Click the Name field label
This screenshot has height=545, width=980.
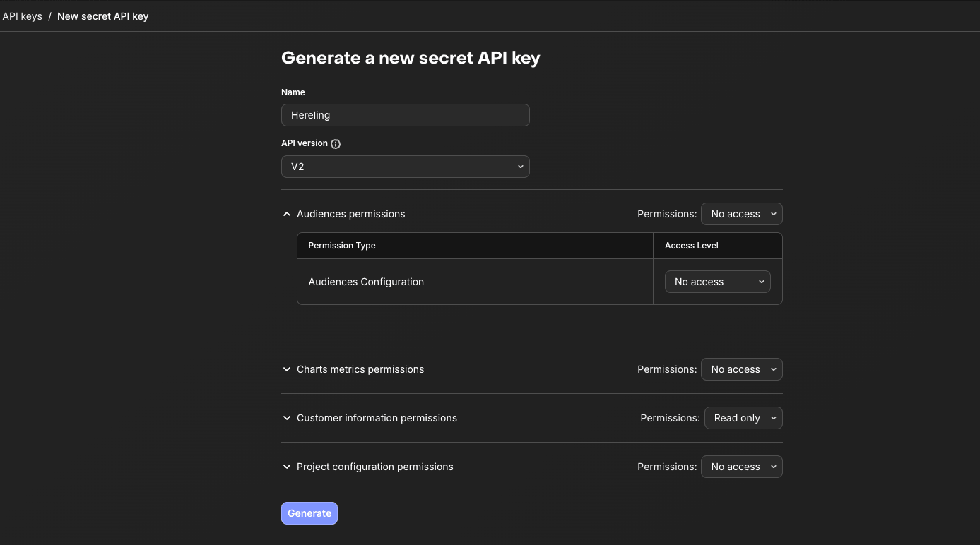[x=293, y=92]
